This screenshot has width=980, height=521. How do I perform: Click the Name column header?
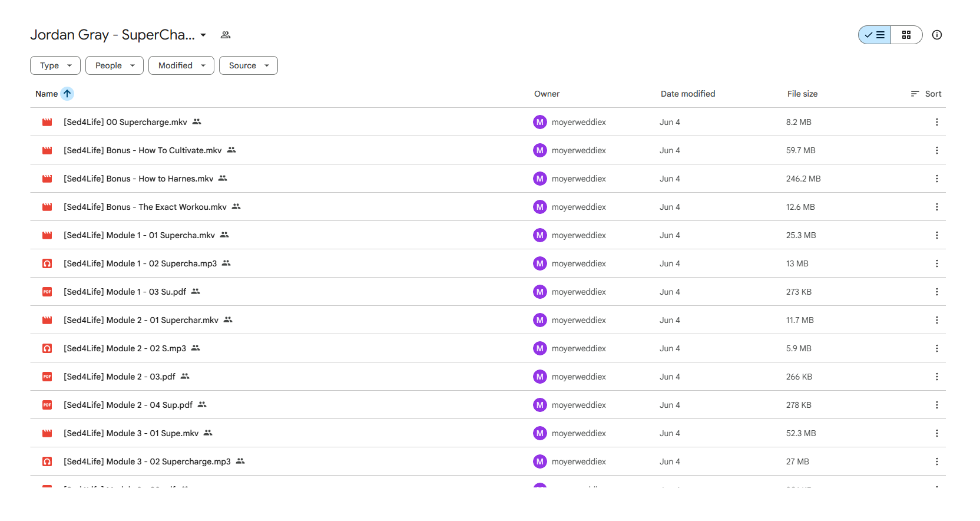pos(47,94)
